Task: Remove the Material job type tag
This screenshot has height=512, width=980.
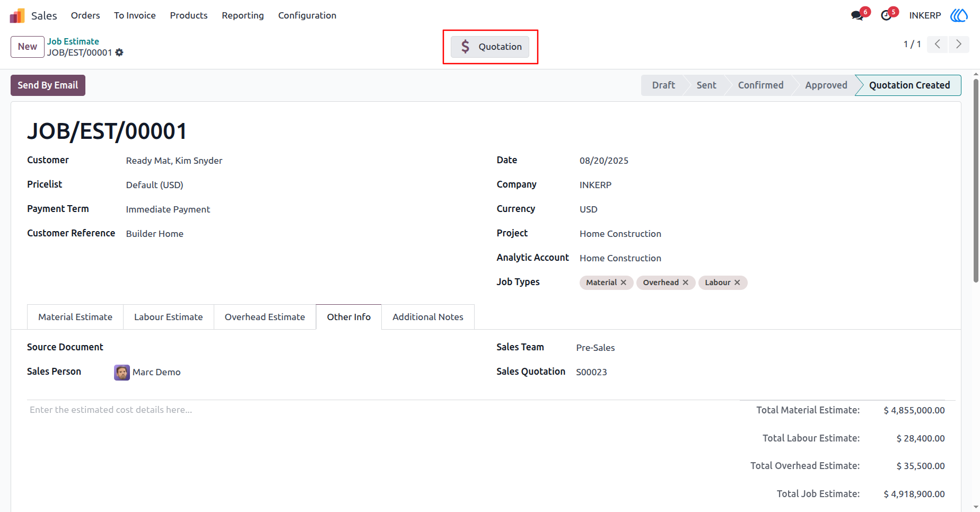Action: 624,283
